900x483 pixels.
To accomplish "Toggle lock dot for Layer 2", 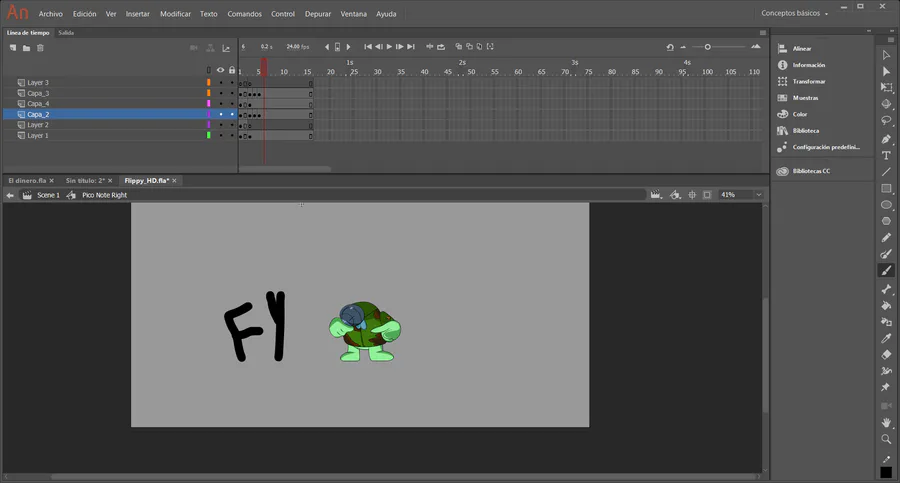I will click(232, 125).
